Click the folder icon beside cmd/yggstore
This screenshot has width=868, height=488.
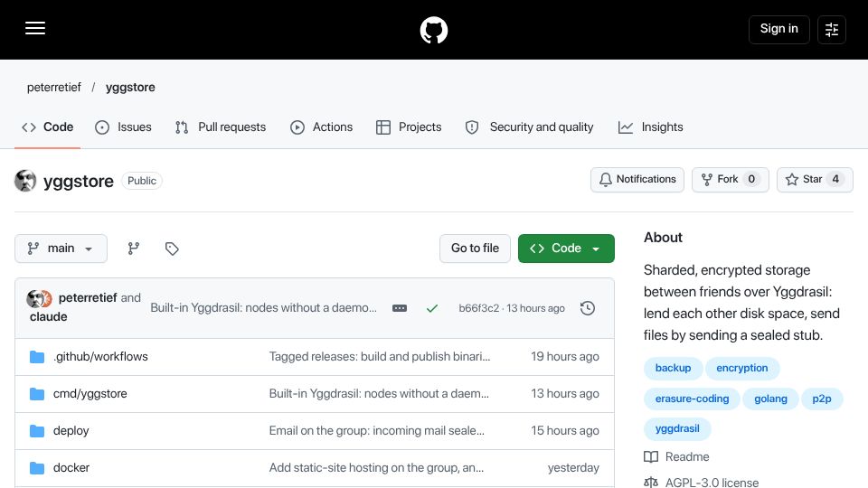click(37, 394)
